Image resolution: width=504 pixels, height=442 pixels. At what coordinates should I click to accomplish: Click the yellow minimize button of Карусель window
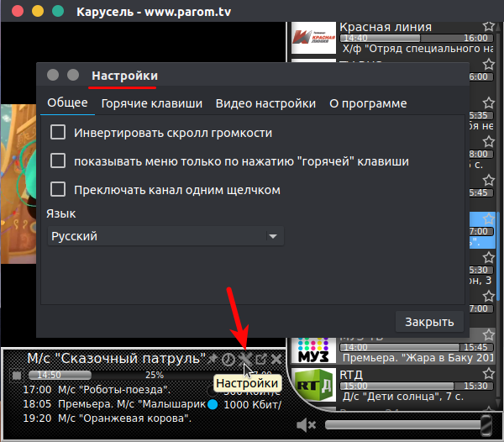[38, 11]
